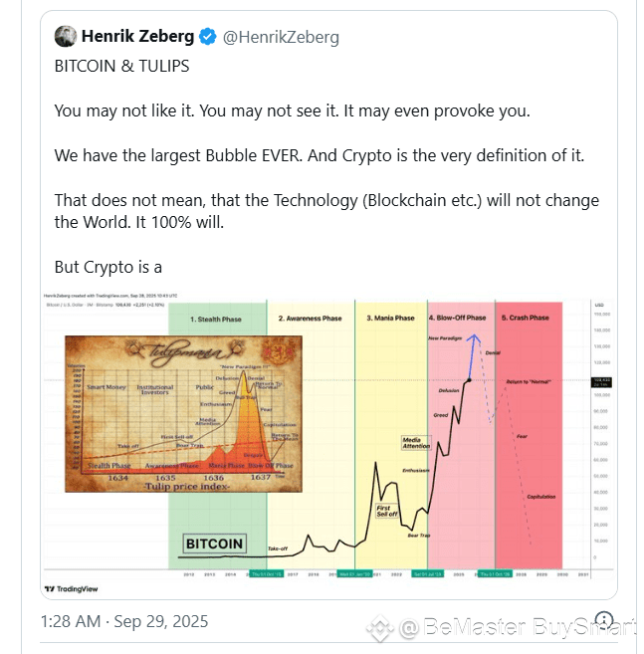
Task: Open the @HenrikZeberg handle link
Action: tap(281, 37)
